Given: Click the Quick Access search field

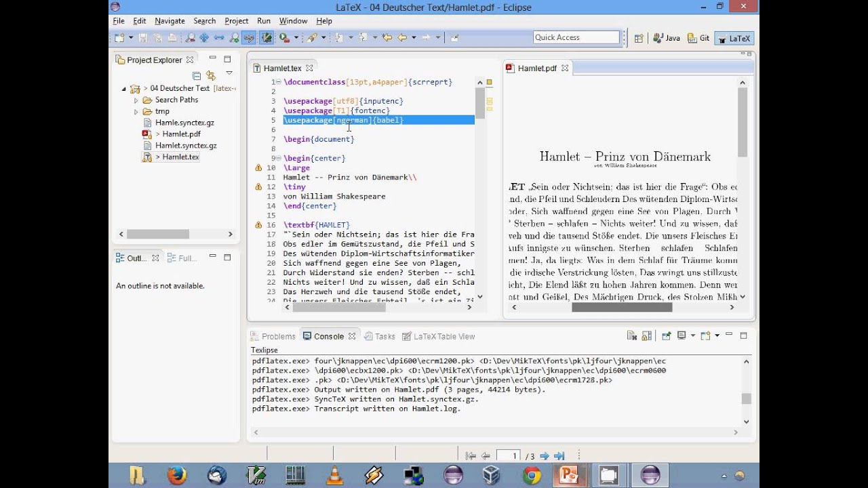Looking at the screenshot, I should click(x=576, y=38).
